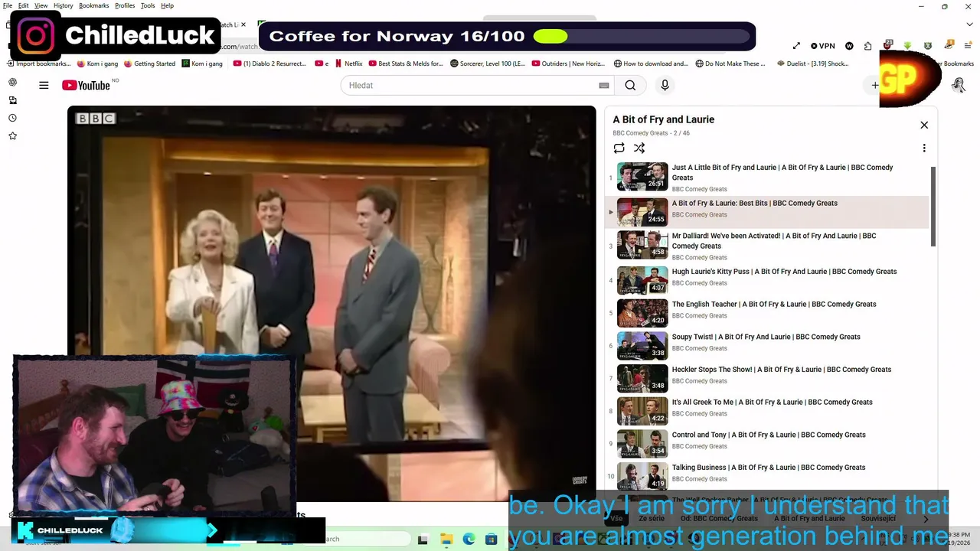Select 'It's All Greek To Me' playlist title
The image size is (980, 551).
tap(772, 403)
